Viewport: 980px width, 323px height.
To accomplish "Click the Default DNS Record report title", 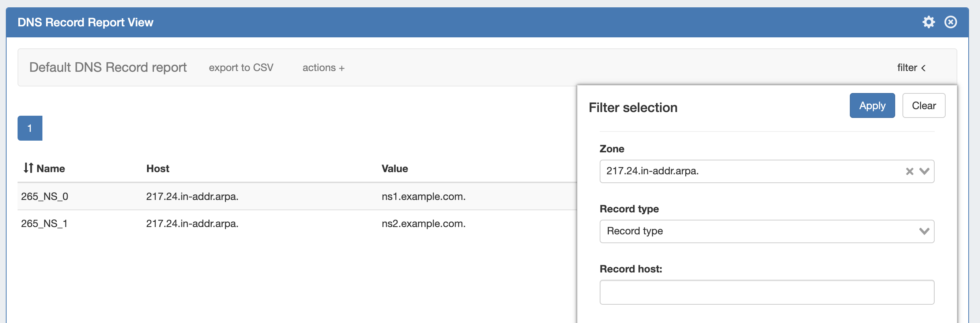I will point(108,67).
